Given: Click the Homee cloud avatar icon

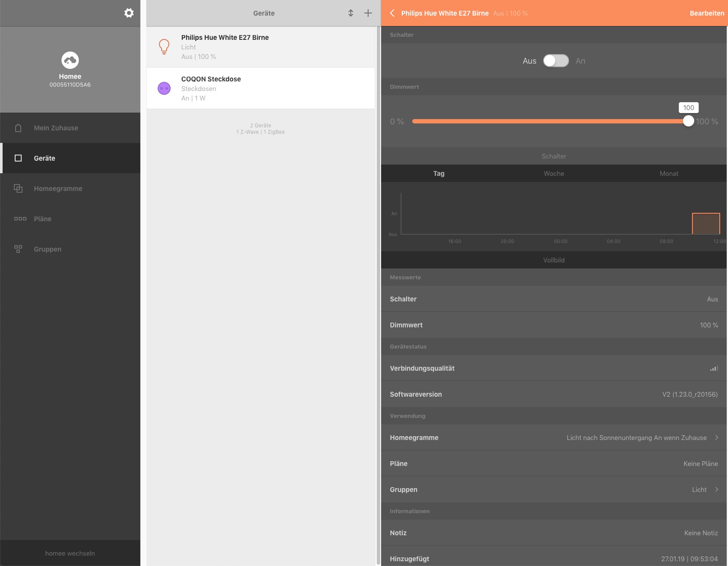Looking at the screenshot, I should pyautogui.click(x=70, y=60).
